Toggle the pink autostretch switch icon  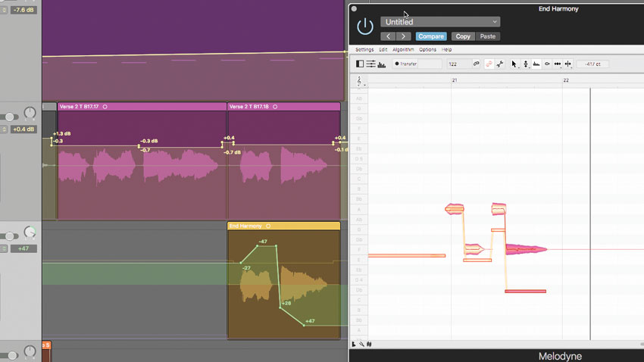pos(489,64)
